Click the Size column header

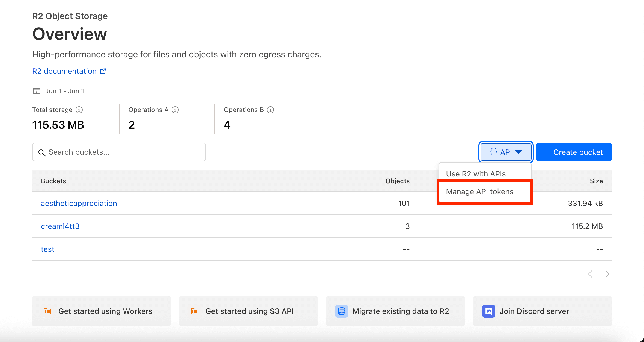(x=596, y=181)
